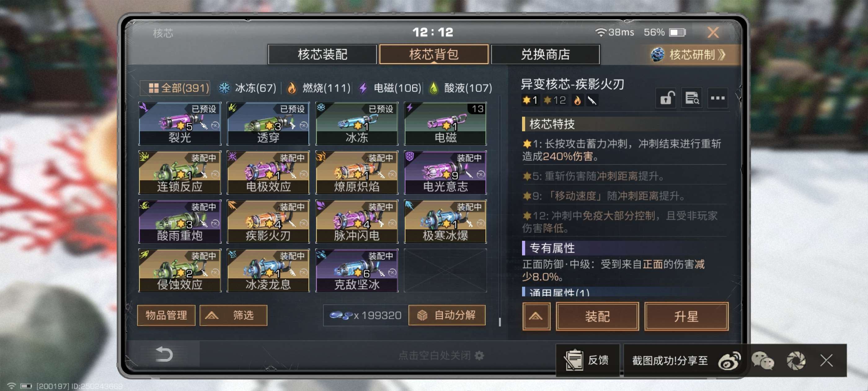Click the 升星 upgrade button
The image size is (868, 391).
pyautogui.click(x=686, y=316)
